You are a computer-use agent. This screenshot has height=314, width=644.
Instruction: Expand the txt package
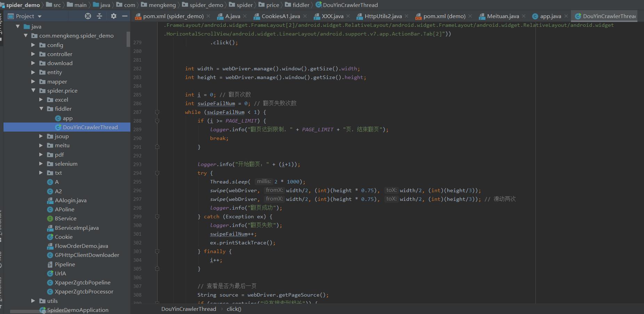pyautogui.click(x=41, y=173)
